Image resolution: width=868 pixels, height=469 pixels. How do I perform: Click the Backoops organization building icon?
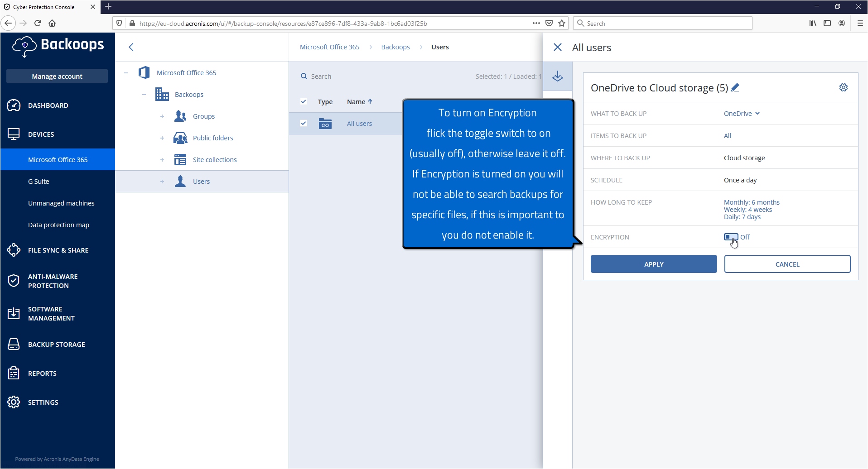162,94
